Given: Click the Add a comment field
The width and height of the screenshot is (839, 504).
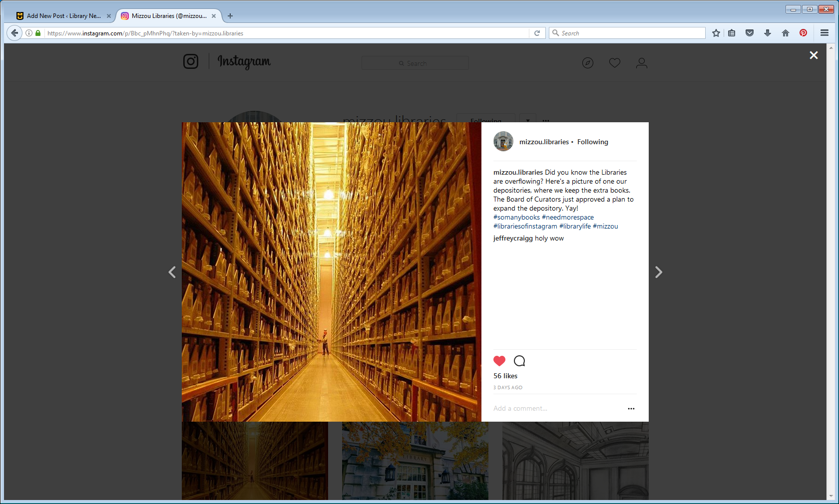Looking at the screenshot, I should coord(554,408).
